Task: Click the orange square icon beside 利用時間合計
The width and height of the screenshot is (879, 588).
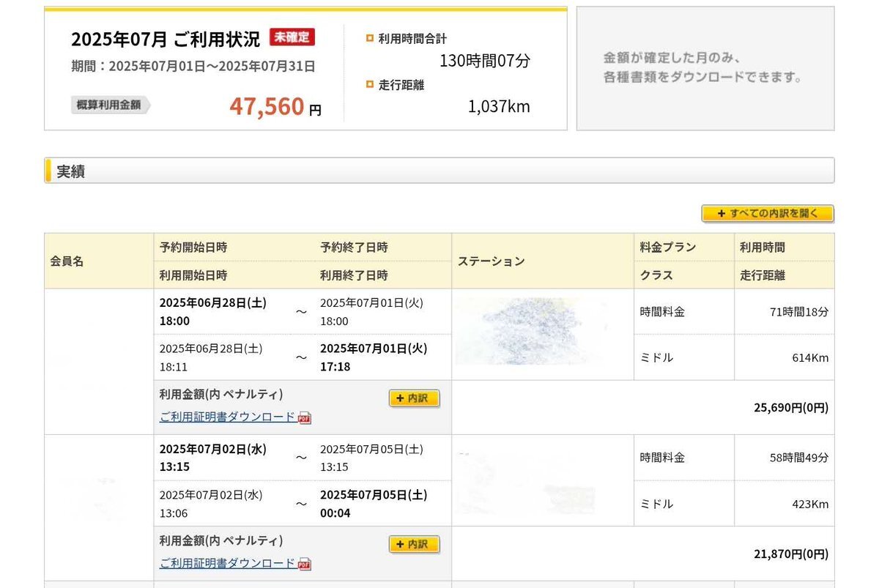Action: [x=370, y=38]
